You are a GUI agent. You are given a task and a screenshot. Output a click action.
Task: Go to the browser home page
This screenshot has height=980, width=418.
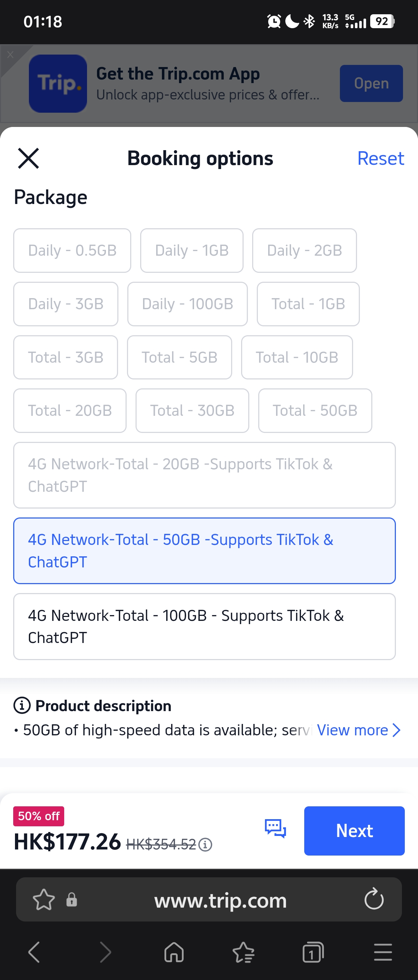[174, 952]
